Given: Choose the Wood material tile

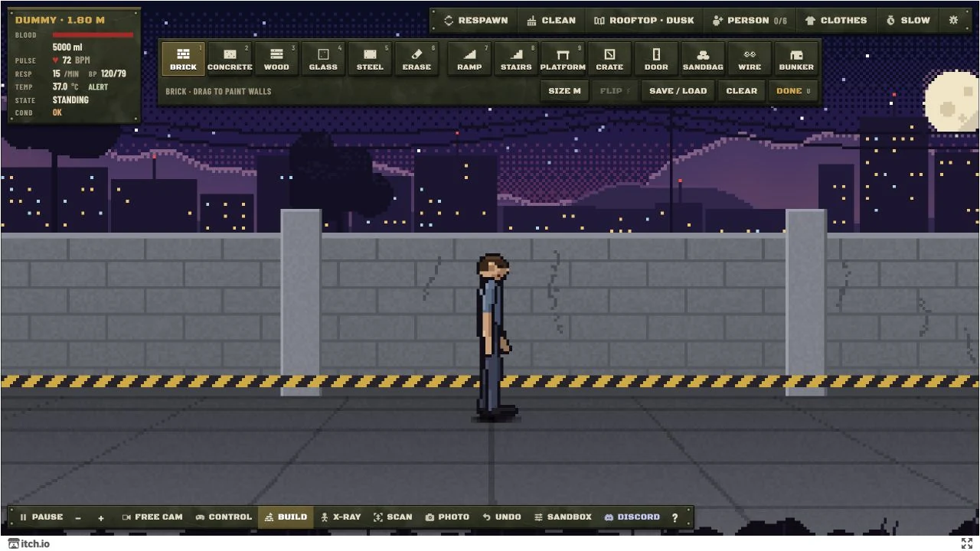Looking at the screenshot, I should (276, 59).
